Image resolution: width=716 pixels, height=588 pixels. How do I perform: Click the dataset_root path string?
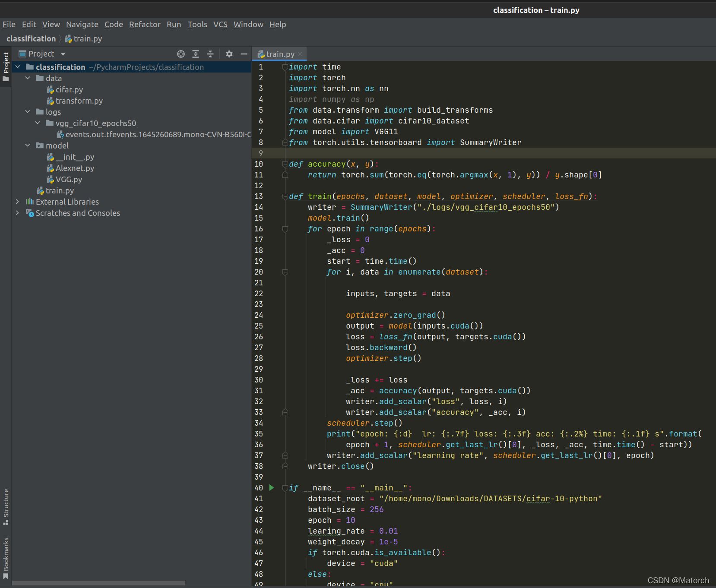click(x=491, y=499)
